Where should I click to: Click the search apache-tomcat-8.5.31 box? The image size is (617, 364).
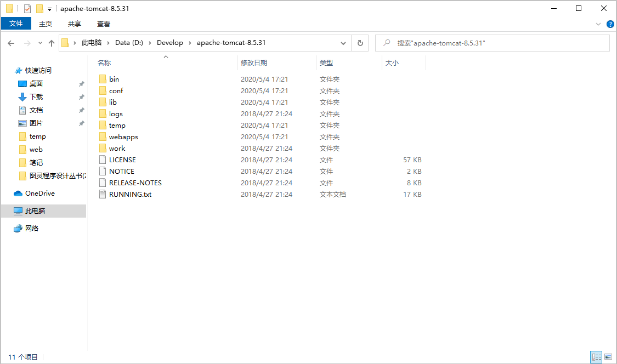[493, 43]
